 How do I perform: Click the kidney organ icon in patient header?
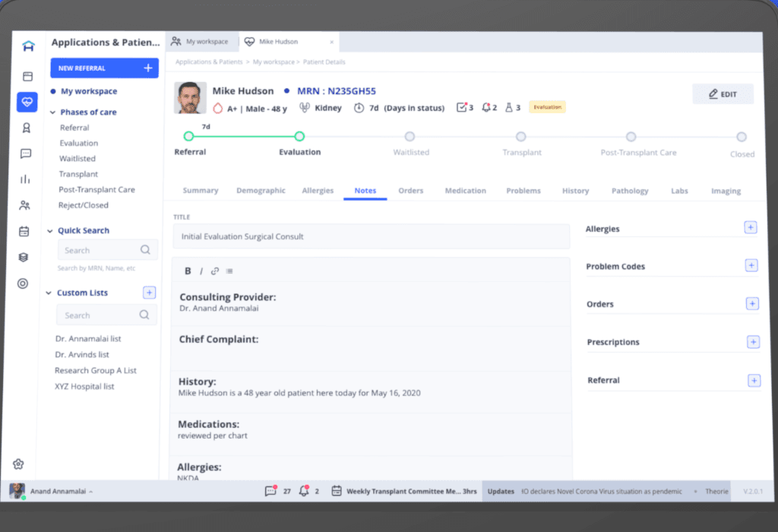pyautogui.click(x=303, y=107)
